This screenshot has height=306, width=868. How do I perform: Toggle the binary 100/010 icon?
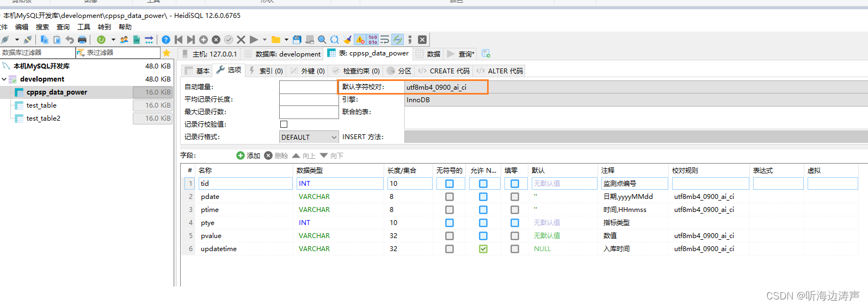point(373,40)
